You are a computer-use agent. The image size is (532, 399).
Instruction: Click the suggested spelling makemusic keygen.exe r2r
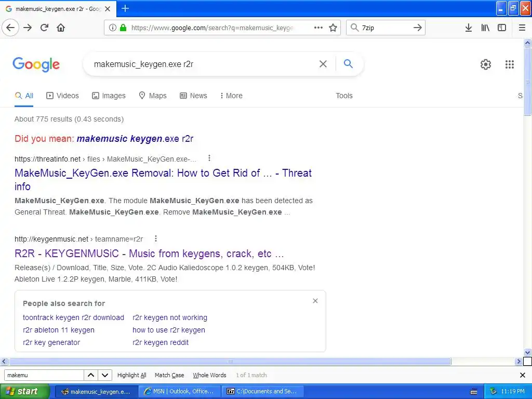click(x=135, y=138)
